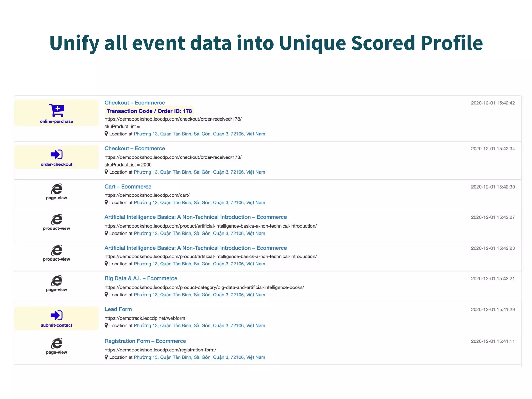Open Checkout – Ecommerce link at 15:42:42
The width and height of the screenshot is (532, 399).
pos(135,103)
